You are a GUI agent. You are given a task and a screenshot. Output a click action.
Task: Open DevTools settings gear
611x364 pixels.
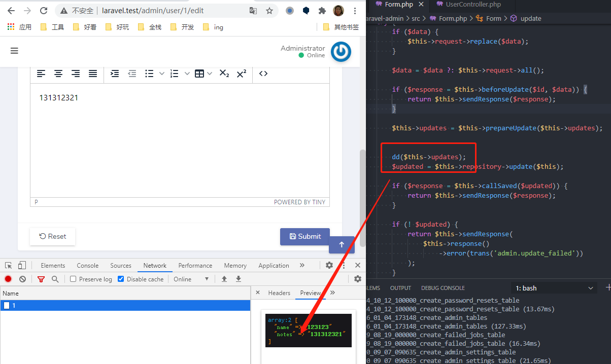click(x=329, y=265)
